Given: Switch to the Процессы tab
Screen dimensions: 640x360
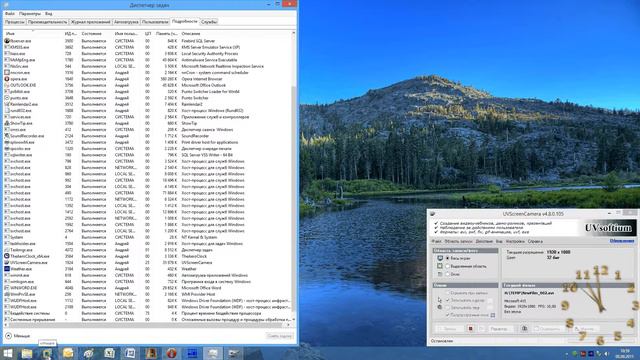Looking at the screenshot, I should point(15,22).
